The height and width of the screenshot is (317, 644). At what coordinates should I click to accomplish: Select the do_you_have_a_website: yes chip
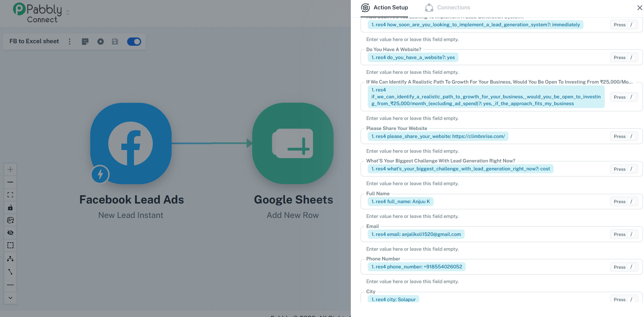413,58
